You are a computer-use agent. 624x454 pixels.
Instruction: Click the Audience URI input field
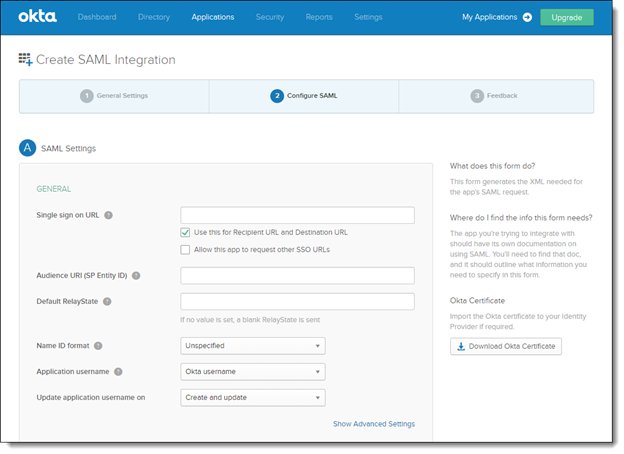tap(297, 276)
